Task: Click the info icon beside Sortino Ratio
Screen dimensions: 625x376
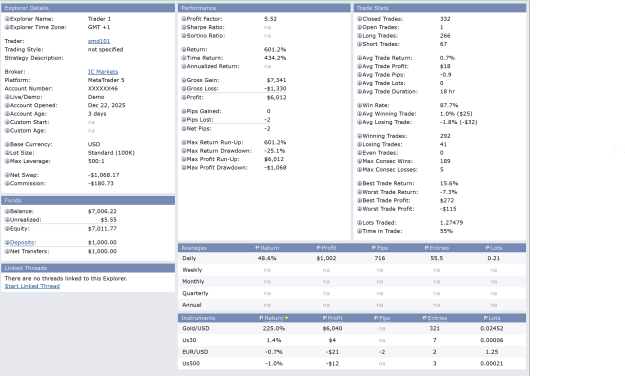Action: point(184,35)
